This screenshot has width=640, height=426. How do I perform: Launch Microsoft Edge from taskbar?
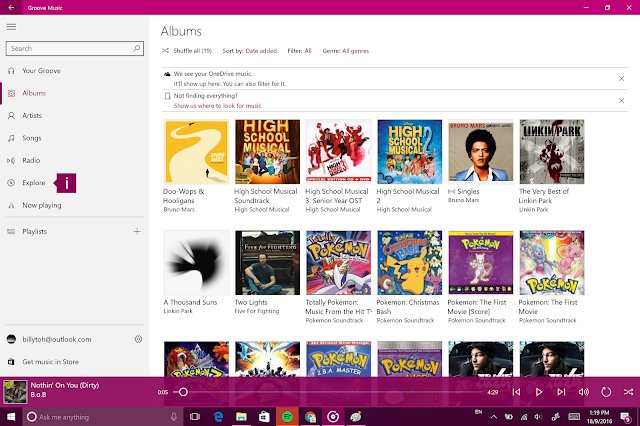218,417
